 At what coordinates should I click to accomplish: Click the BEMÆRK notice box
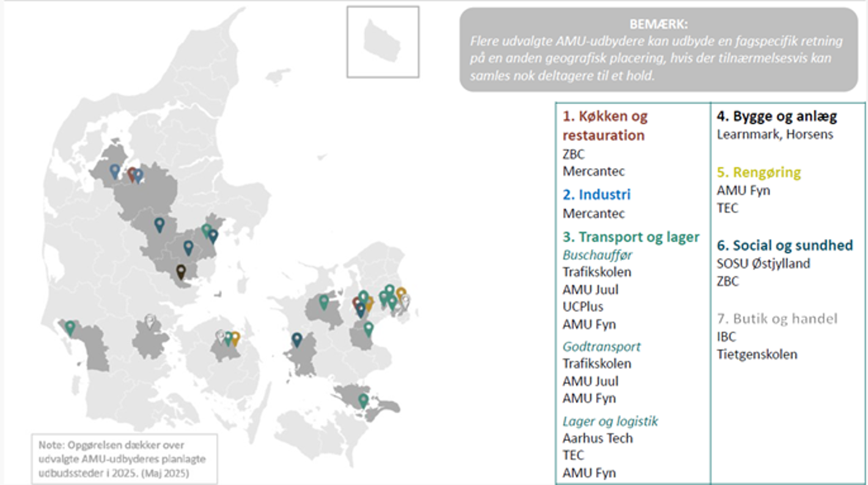pos(658,50)
